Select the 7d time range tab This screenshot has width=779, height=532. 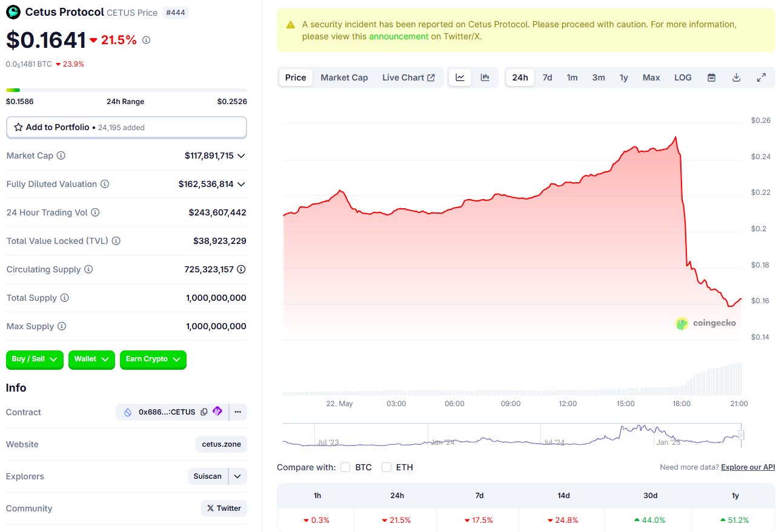click(x=547, y=77)
